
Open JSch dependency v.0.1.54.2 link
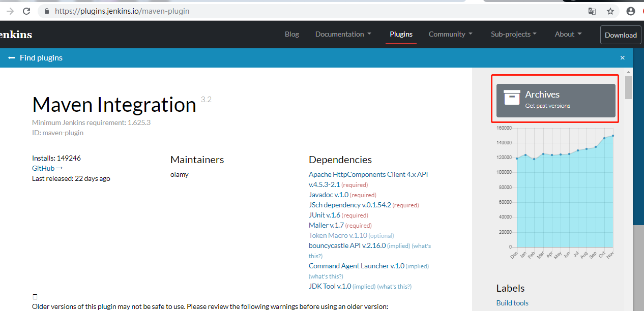(350, 205)
